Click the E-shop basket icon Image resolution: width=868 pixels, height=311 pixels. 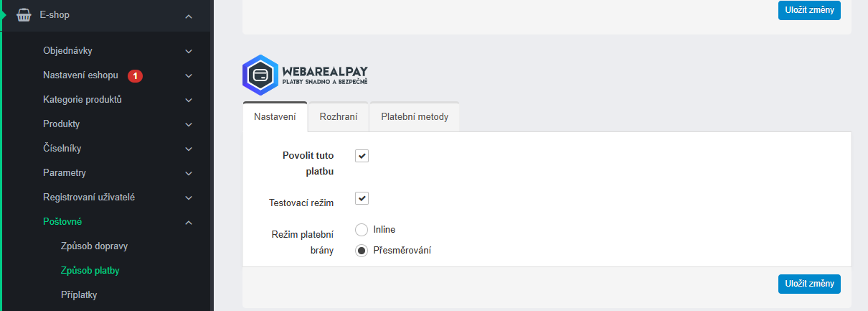coord(24,15)
